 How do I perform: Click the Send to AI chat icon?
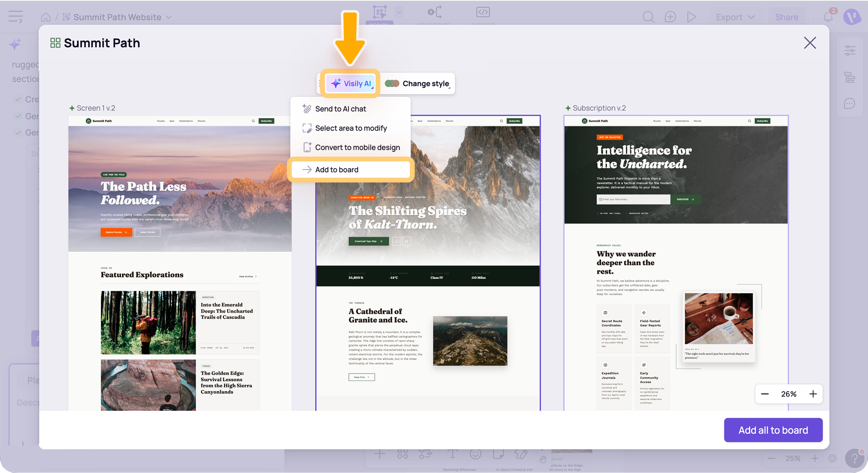point(307,109)
